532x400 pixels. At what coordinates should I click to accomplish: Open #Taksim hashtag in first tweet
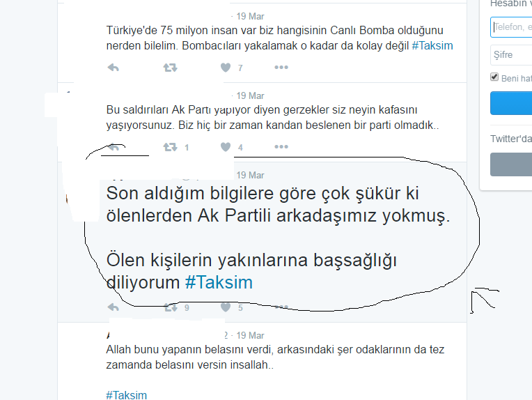pos(432,45)
